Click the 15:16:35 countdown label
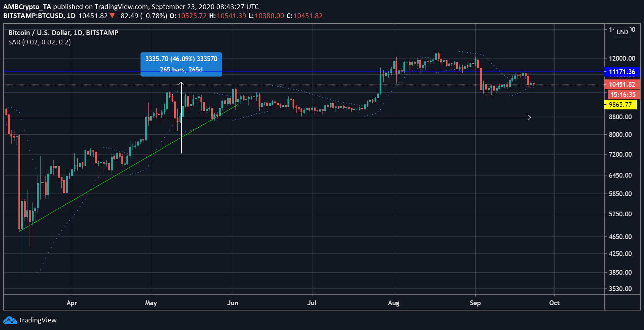This screenshot has height=330, width=644. [x=623, y=95]
